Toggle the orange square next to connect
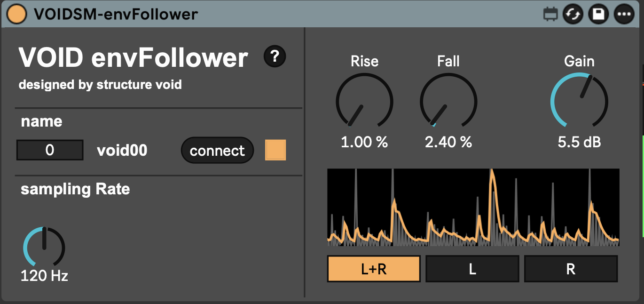This screenshot has width=644, height=304. click(x=275, y=151)
